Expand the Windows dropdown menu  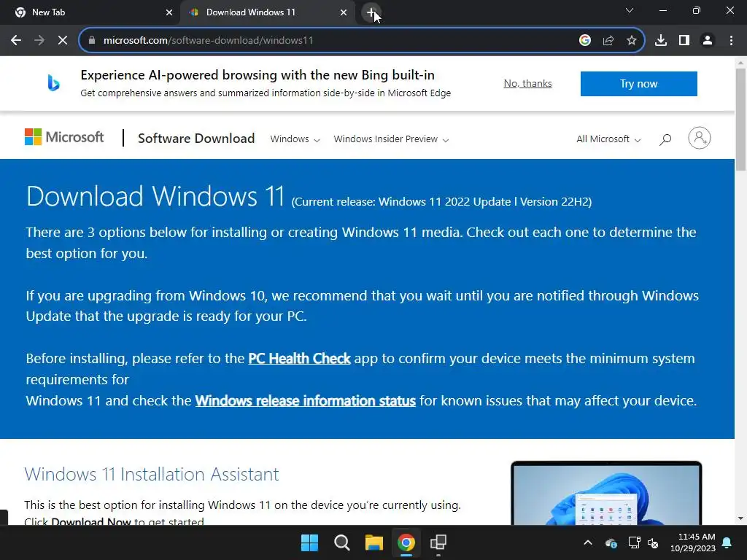pos(295,139)
